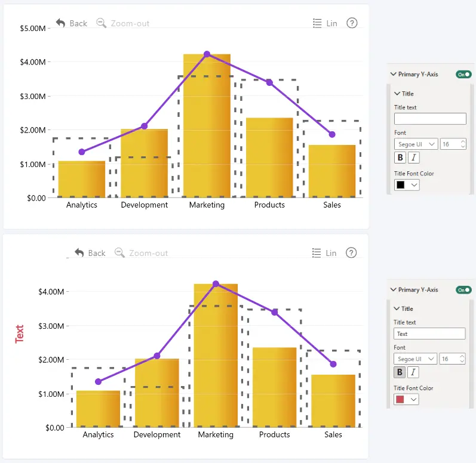
Task: Open the black Title Font Color dropdown arrow
Action: [x=414, y=184]
